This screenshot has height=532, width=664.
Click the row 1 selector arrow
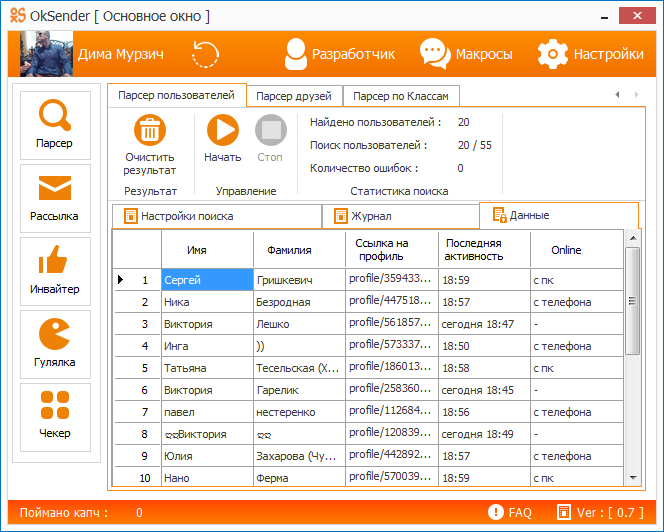pyautogui.click(x=120, y=280)
